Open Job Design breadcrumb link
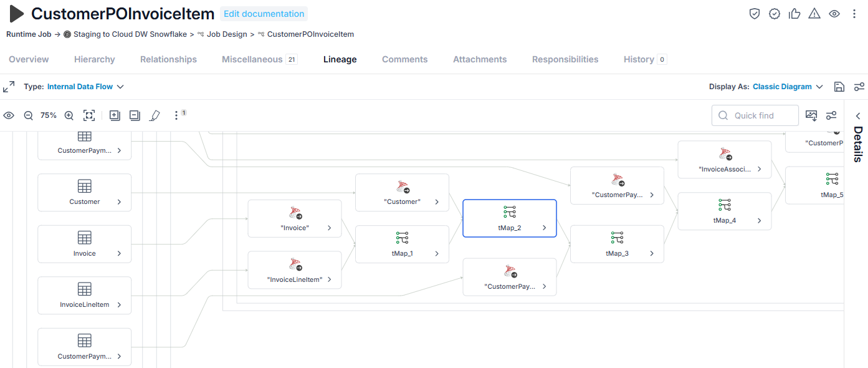The height and width of the screenshot is (368, 868). (x=227, y=34)
